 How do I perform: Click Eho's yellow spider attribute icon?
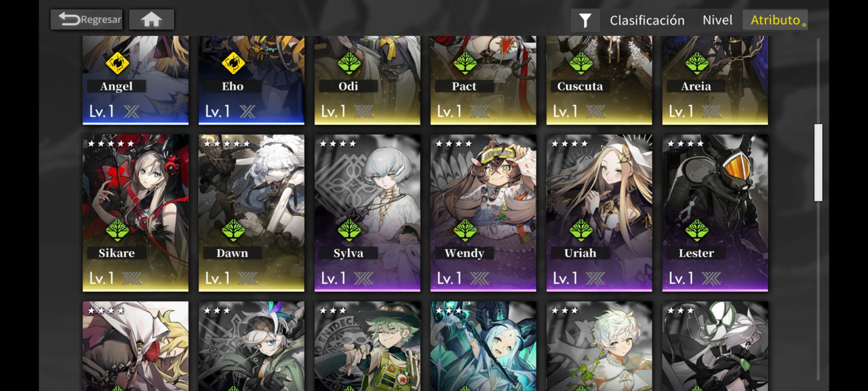[233, 63]
